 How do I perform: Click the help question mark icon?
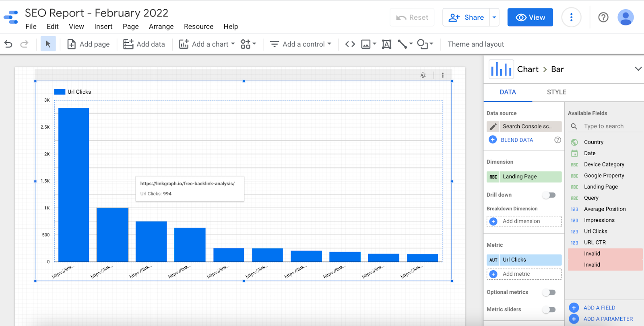point(603,17)
